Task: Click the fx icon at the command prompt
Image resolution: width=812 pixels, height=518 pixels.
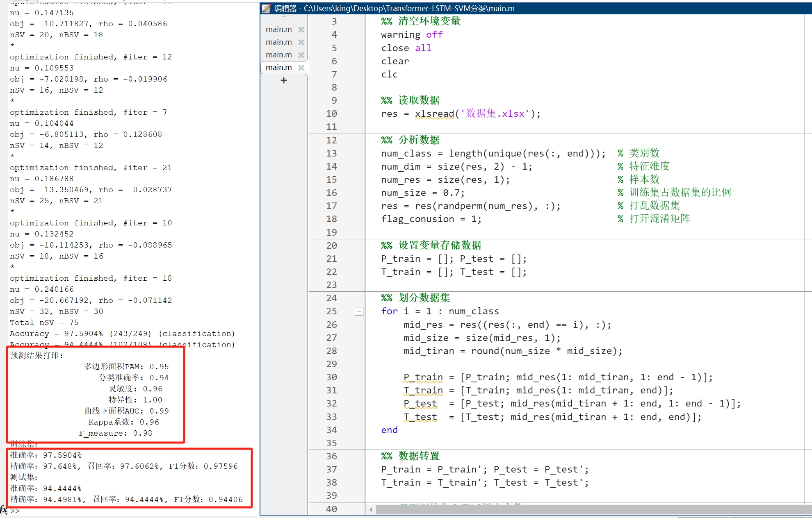Action: pyautogui.click(x=4, y=511)
